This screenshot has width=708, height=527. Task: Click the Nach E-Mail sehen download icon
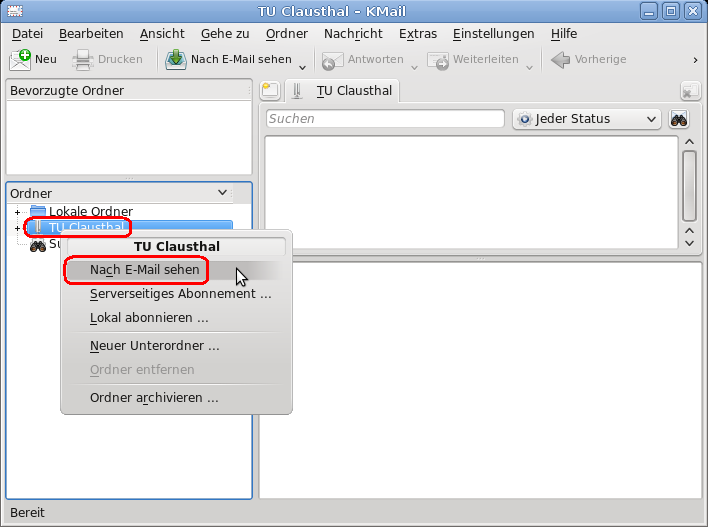176,60
